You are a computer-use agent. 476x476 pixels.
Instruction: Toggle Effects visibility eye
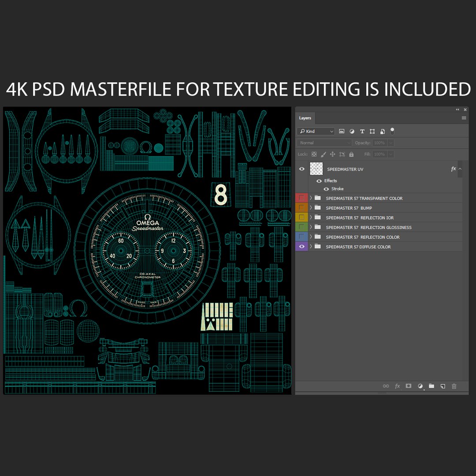click(319, 181)
